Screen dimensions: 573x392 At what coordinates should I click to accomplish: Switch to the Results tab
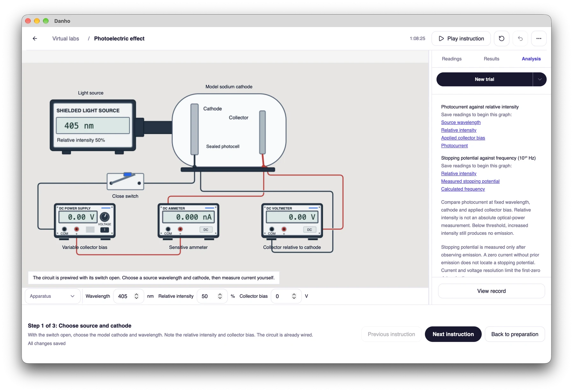point(492,59)
